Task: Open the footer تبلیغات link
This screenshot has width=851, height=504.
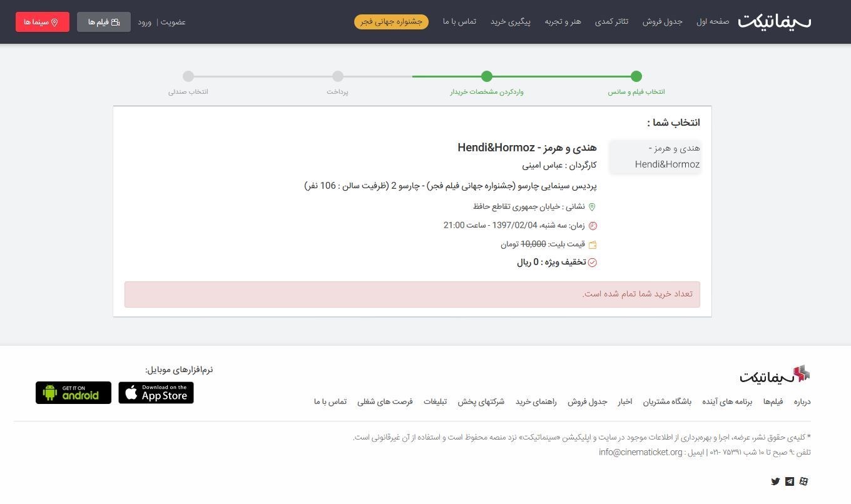Action: tap(435, 402)
